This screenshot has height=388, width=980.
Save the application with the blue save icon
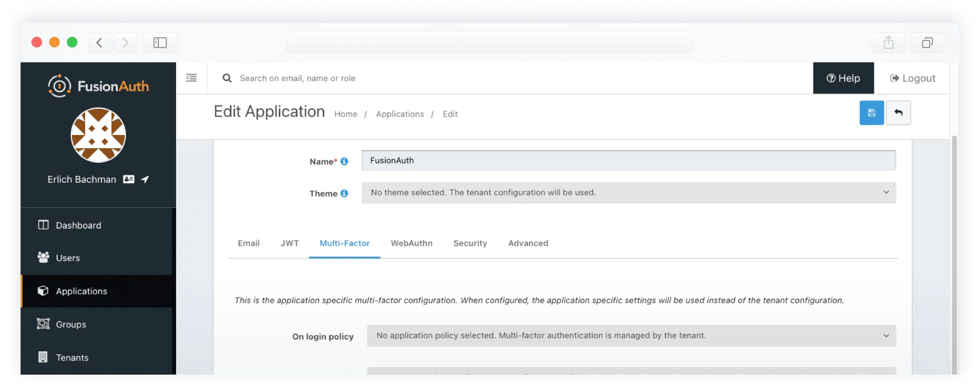pos(871,113)
